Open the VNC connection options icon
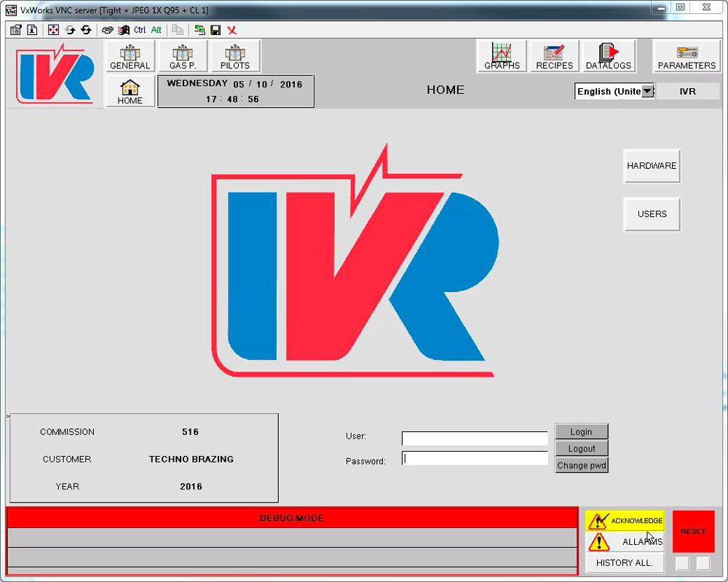728x582 pixels. pyautogui.click(x=16, y=30)
